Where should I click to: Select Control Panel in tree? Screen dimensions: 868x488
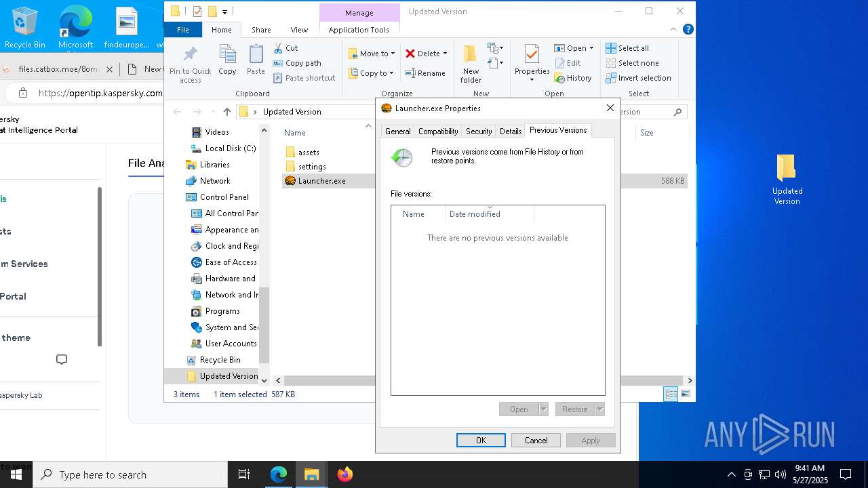tap(224, 197)
